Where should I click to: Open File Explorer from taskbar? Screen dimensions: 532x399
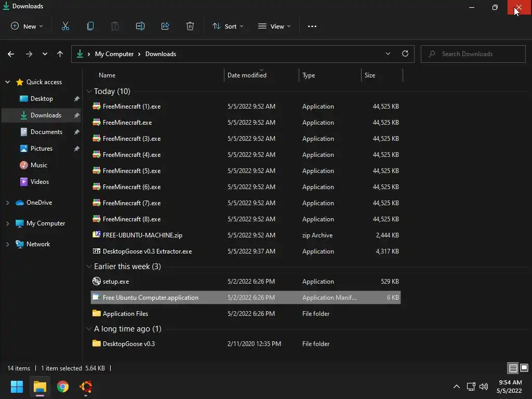(39, 387)
